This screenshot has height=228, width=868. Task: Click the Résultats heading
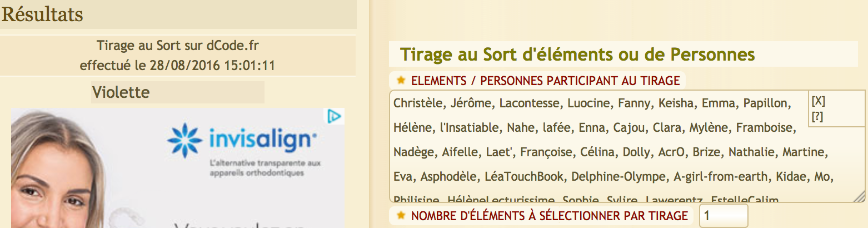pyautogui.click(x=42, y=14)
